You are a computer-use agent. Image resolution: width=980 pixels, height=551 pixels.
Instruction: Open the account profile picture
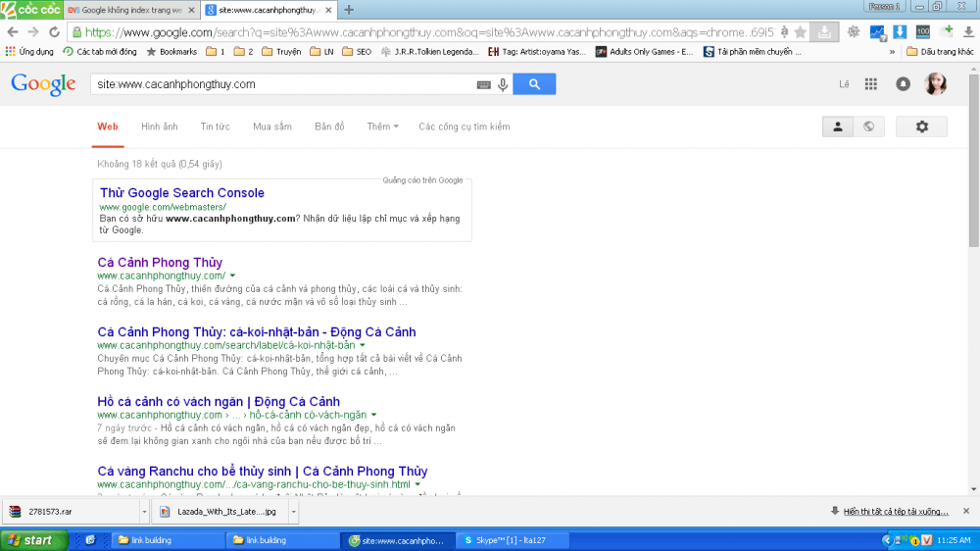click(x=936, y=83)
